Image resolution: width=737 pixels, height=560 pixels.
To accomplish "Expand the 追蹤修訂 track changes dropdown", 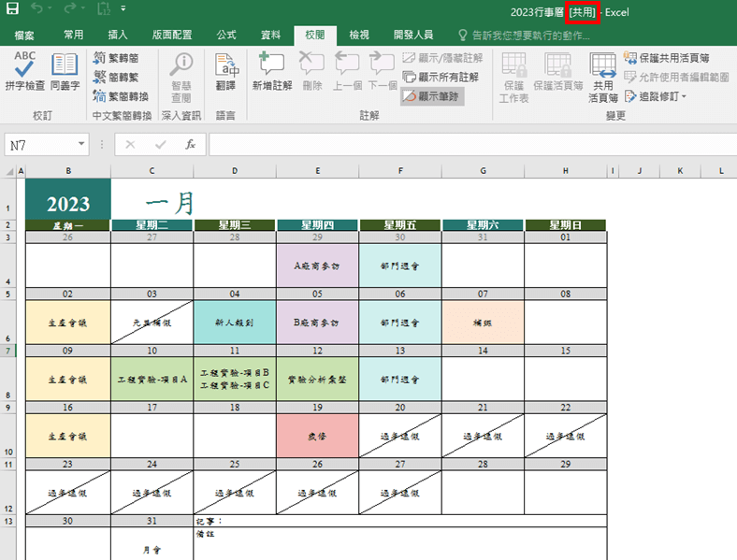I will pyautogui.click(x=662, y=96).
